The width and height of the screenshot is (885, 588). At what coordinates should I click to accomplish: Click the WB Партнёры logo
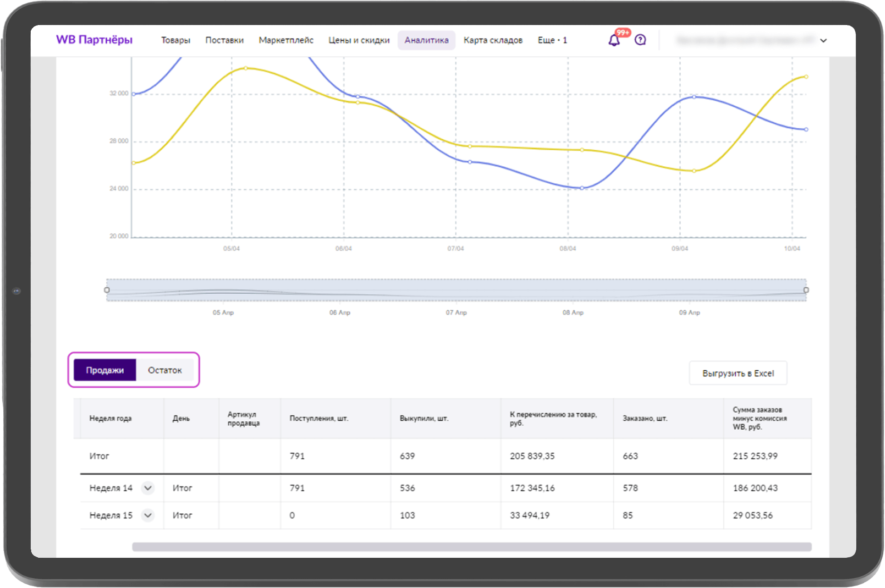[x=94, y=40]
